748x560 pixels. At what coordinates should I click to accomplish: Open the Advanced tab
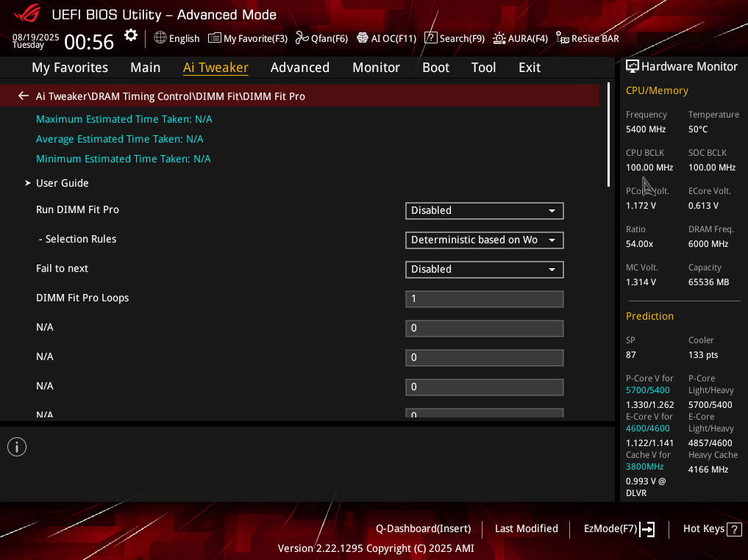pos(300,68)
